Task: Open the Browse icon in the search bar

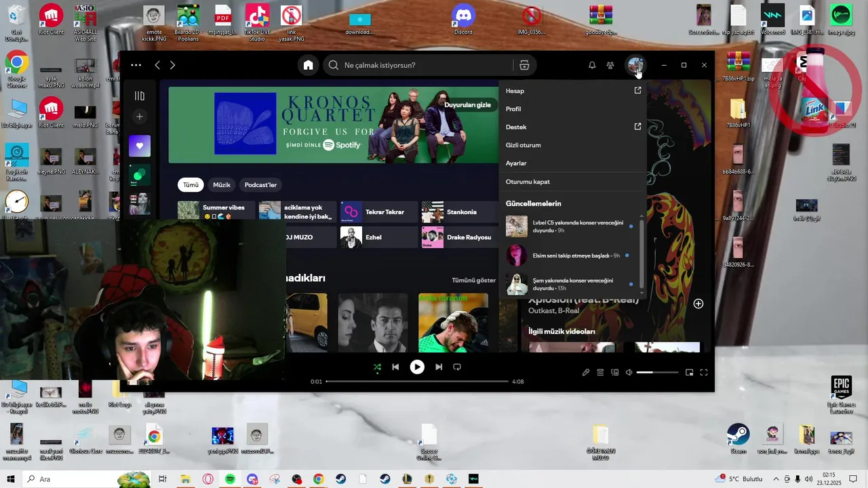Action: (524, 65)
